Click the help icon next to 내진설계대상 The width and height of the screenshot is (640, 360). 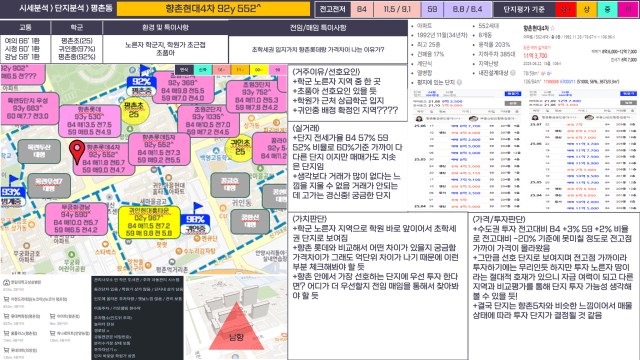(x=513, y=73)
